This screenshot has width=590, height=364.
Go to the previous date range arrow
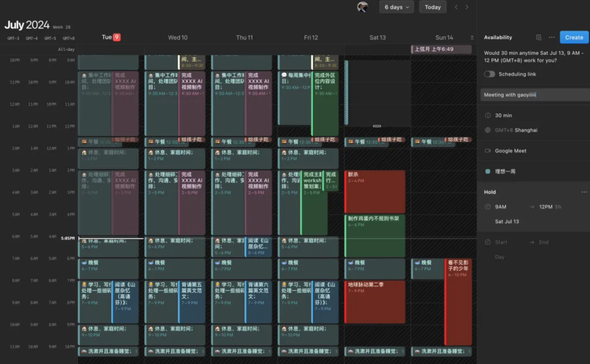[456, 7]
